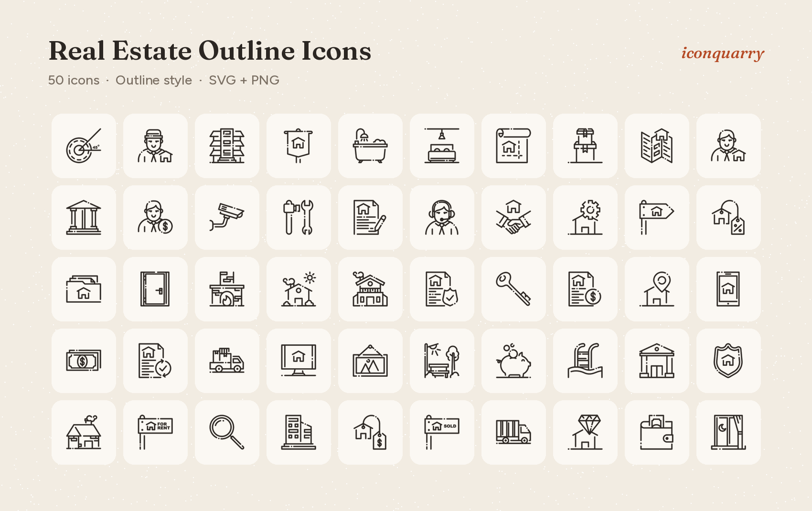Click the key icon
The image size is (812, 511).
pyautogui.click(x=513, y=289)
